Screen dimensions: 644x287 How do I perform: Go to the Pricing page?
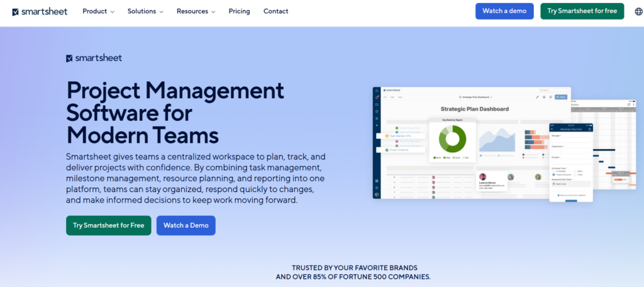[x=240, y=11]
